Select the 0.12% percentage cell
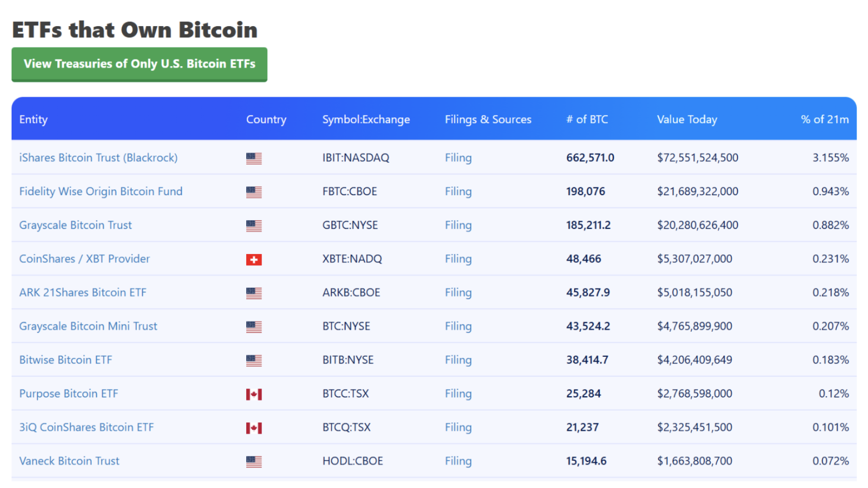The width and height of the screenshot is (868, 488). click(x=834, y=394)
